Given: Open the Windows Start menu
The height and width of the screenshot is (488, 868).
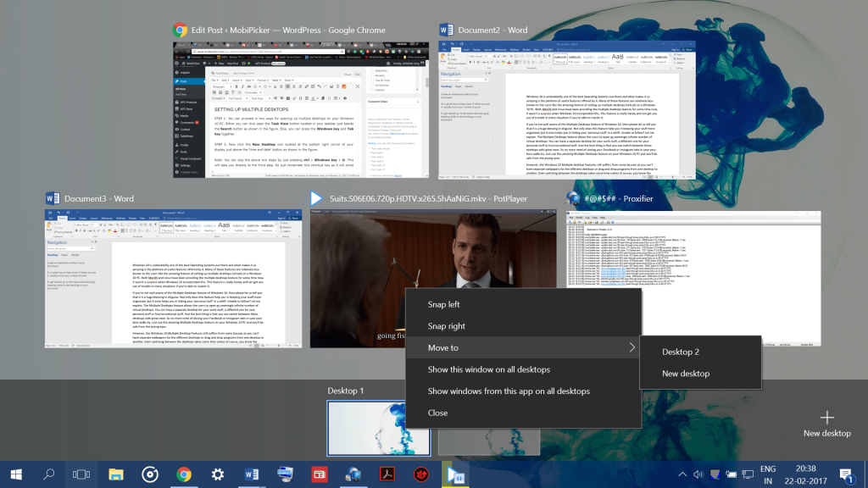Looking at the screenshot, I should pyautogui.click(x=16, y=474).
